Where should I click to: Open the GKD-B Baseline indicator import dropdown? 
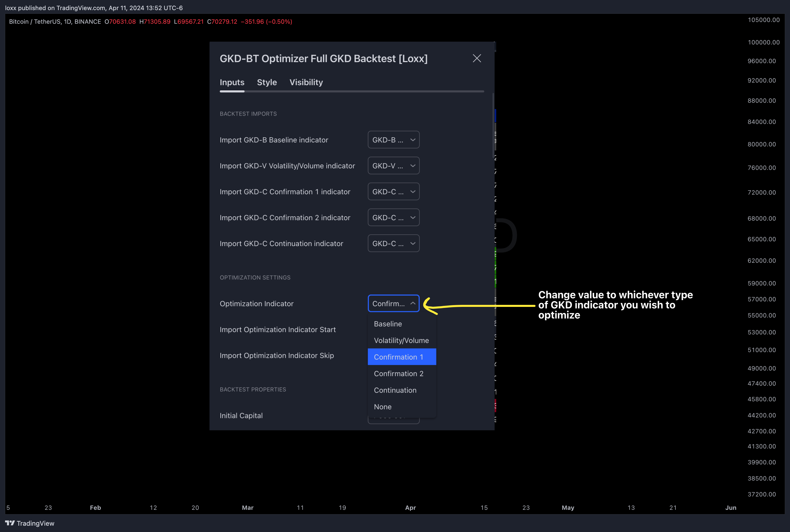pos(394,140)
